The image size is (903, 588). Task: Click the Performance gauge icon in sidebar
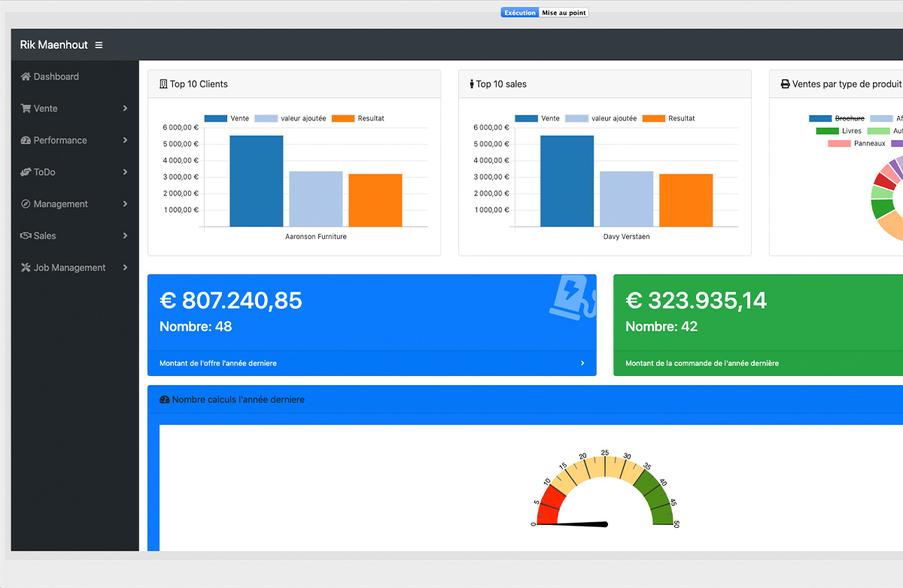[26, 141]
